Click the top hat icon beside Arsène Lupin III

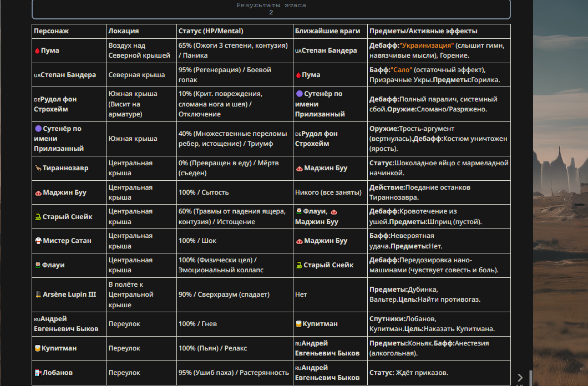[38, 294]
